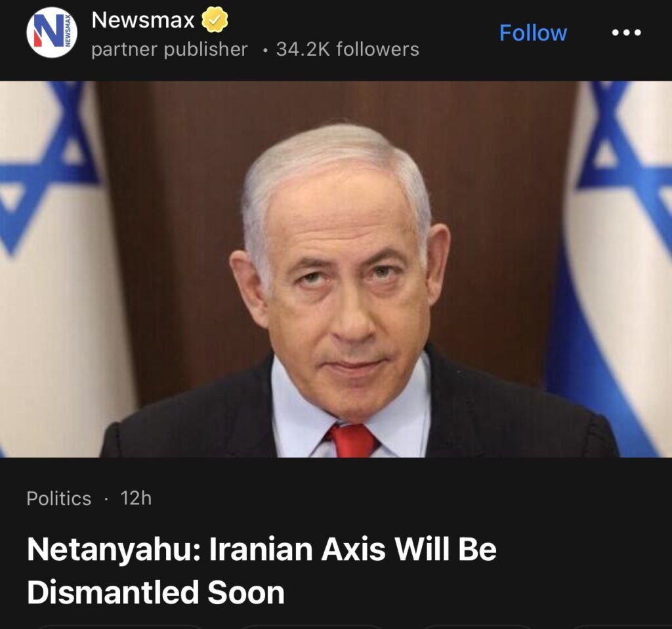Screen dimensions: 672x629
Task: Tap the red tie in the article photo
Action: pyautogui.click(x=352, y=440)
